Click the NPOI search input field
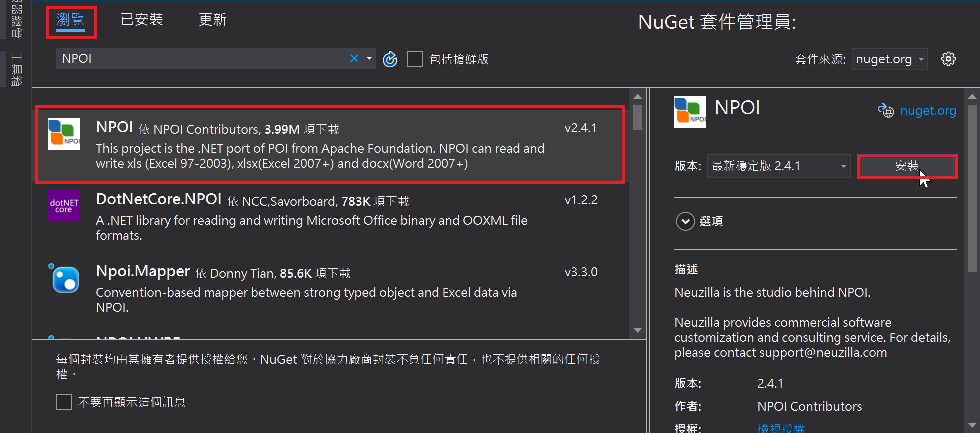 click(x=202, y=58)
